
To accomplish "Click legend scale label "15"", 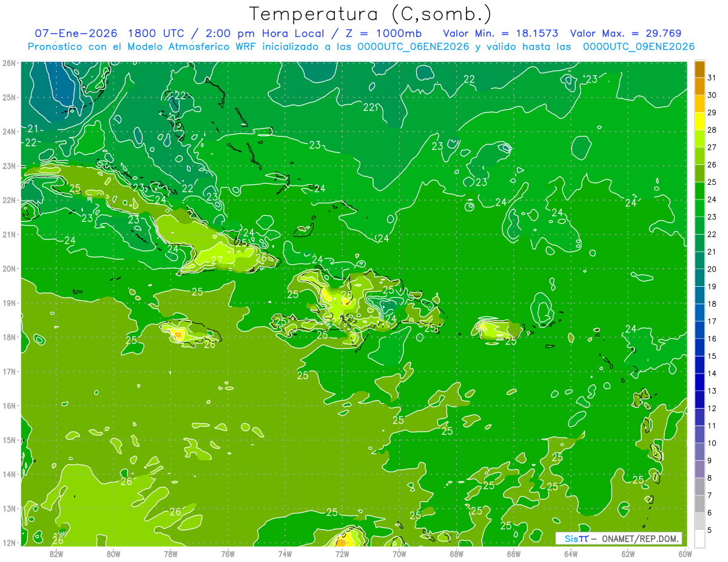I will tap(712, 356).
